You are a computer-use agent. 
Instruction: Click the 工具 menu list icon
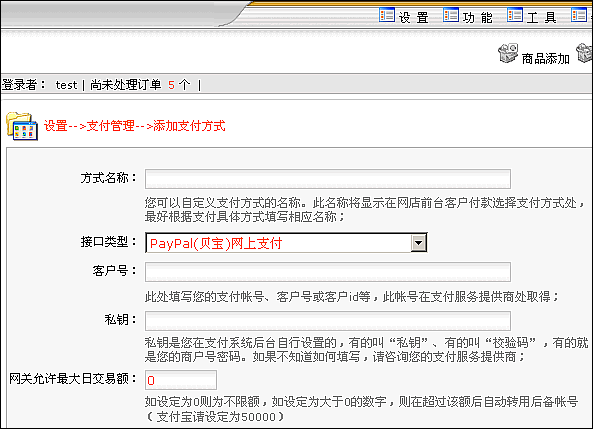coord(515,16)
